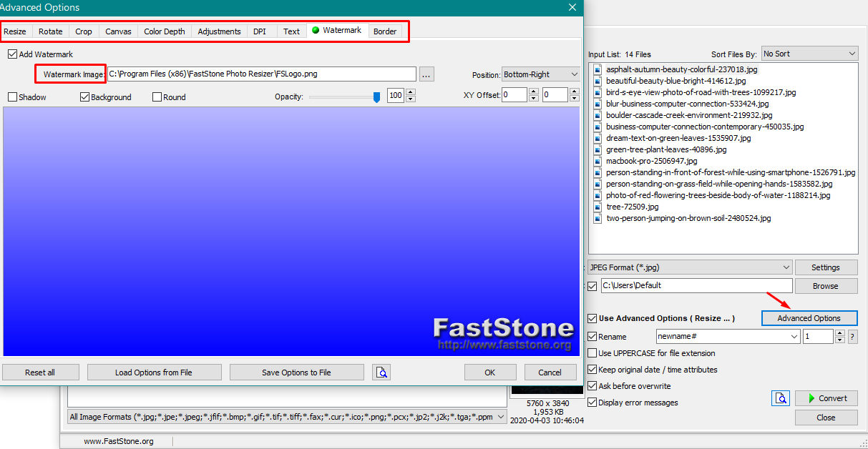This screenshot has height=449, width=868.
Task: Toggle the Add Watermark checkbox
Action: point(12,54)
